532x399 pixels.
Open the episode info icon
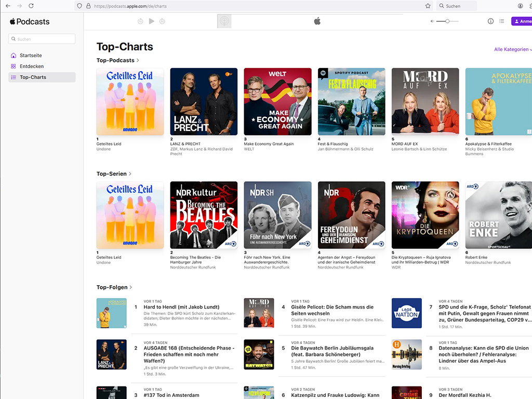pos(490,21)
